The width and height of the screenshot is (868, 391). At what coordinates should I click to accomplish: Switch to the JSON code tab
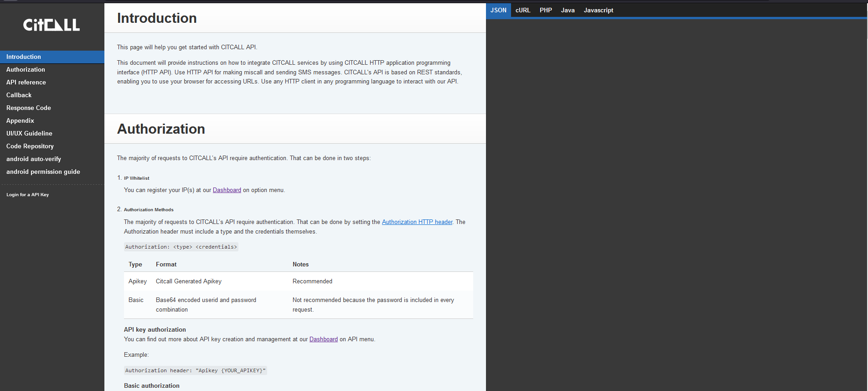click(498, 10)
